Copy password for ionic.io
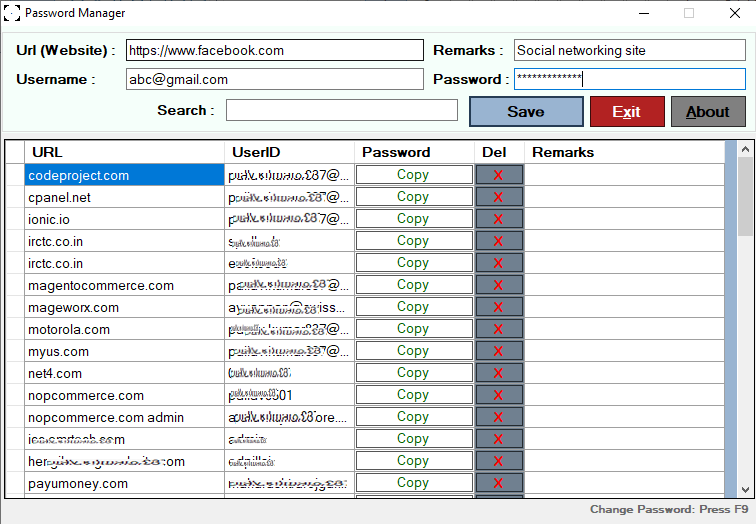The height and width of the screenshot is (524, 756). click(414, 219)
